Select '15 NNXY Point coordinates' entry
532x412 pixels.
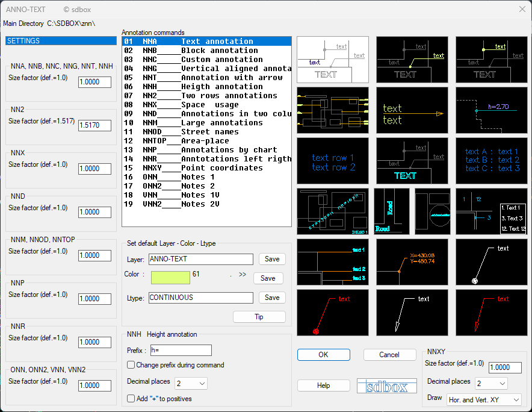pos(206,168)
